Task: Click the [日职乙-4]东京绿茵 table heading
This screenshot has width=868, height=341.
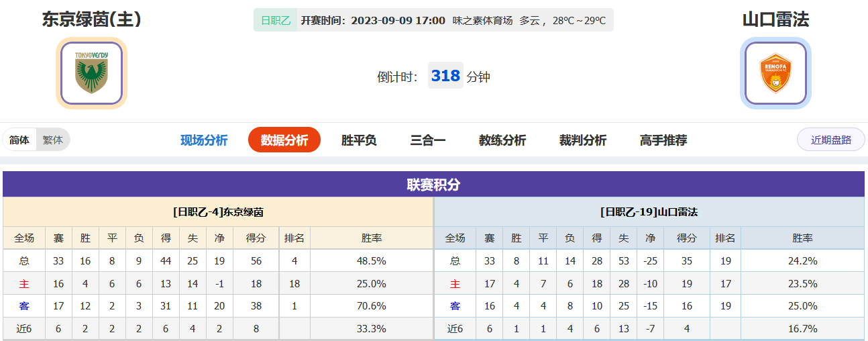Action: tap(218, 212)
